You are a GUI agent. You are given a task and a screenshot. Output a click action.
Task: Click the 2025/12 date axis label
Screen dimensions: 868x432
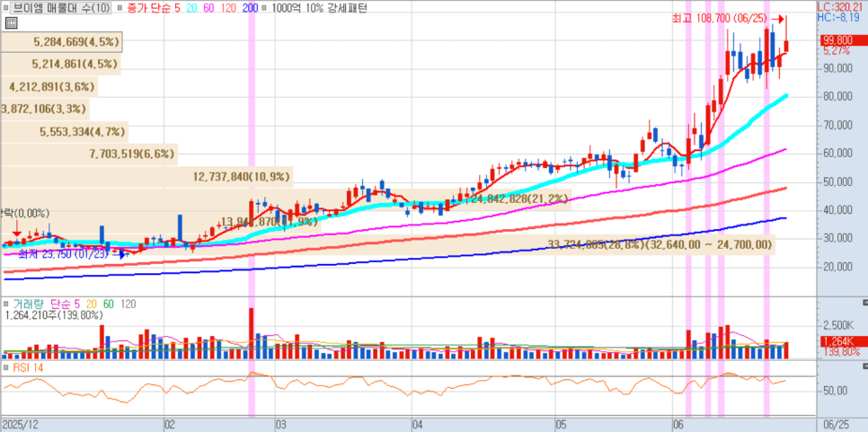coord(20,424)
